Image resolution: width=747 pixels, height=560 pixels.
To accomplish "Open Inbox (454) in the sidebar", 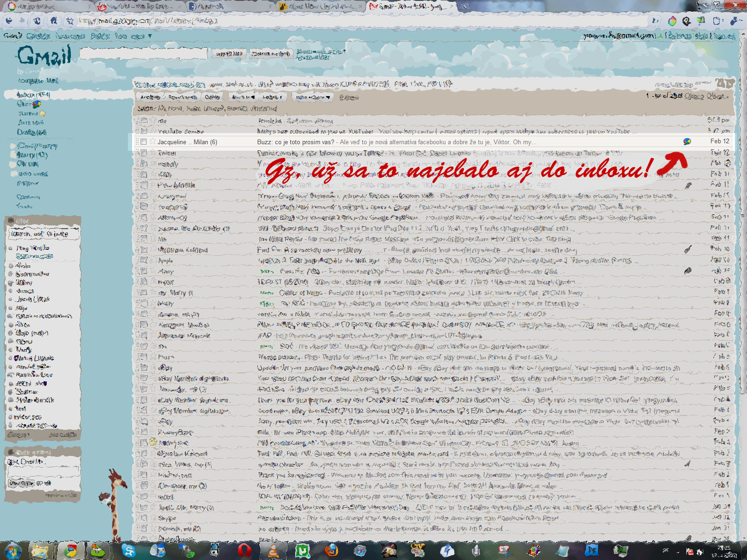I will tap(34, 95).
